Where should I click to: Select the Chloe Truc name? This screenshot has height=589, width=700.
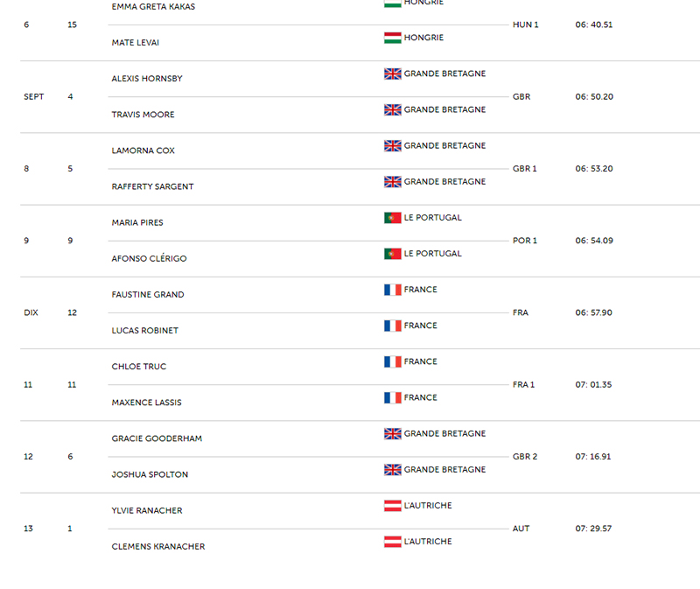[138, 367]
